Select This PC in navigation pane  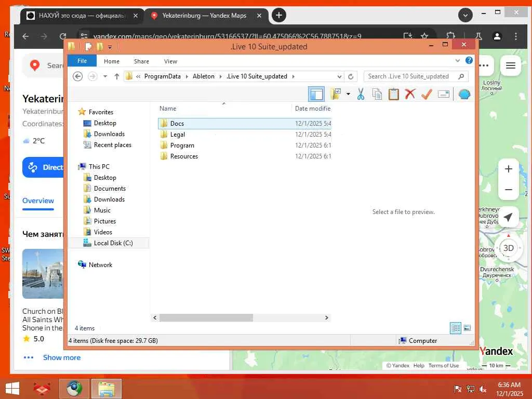point(99,167)
